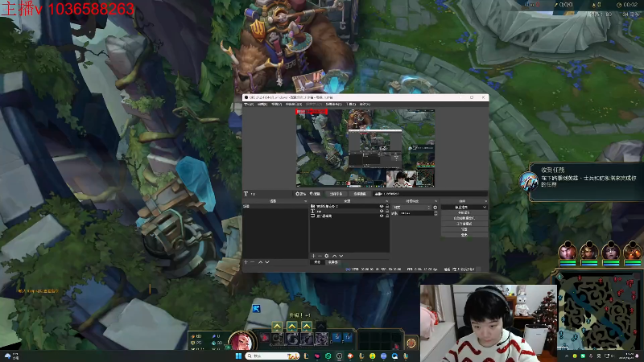Move source down with Sources down arrow
The height and width of the screenshot is (362, 644).
341,256
